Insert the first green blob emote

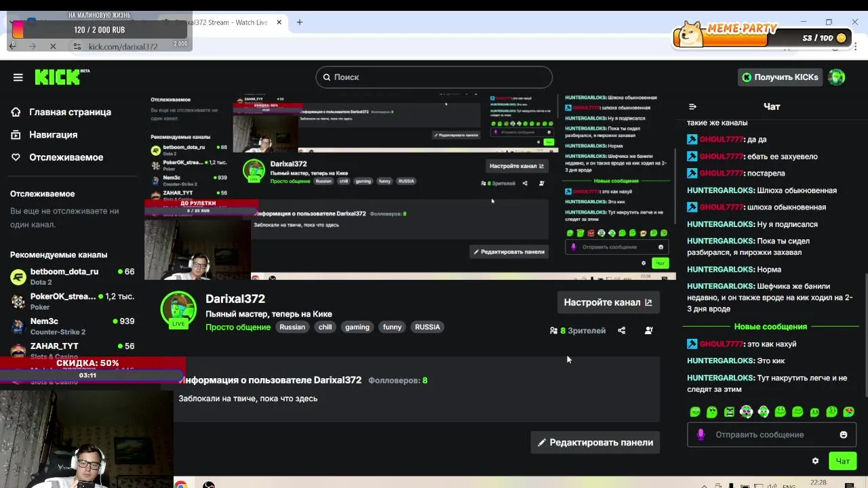tap(695, 411)
